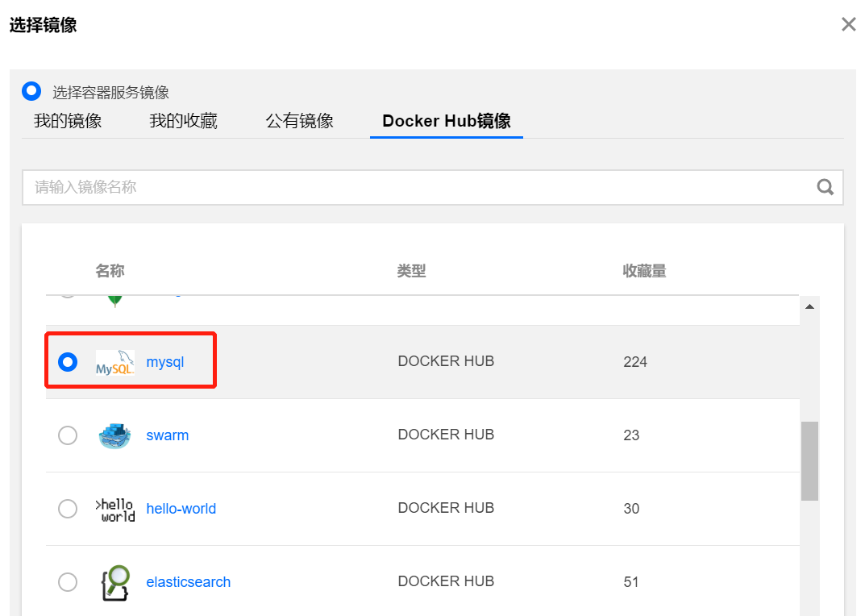Viewport: 865px width, 616px height.
Task: Click DOCKER HUB type in elasticsearch row
Action: (x=446, y=581)
